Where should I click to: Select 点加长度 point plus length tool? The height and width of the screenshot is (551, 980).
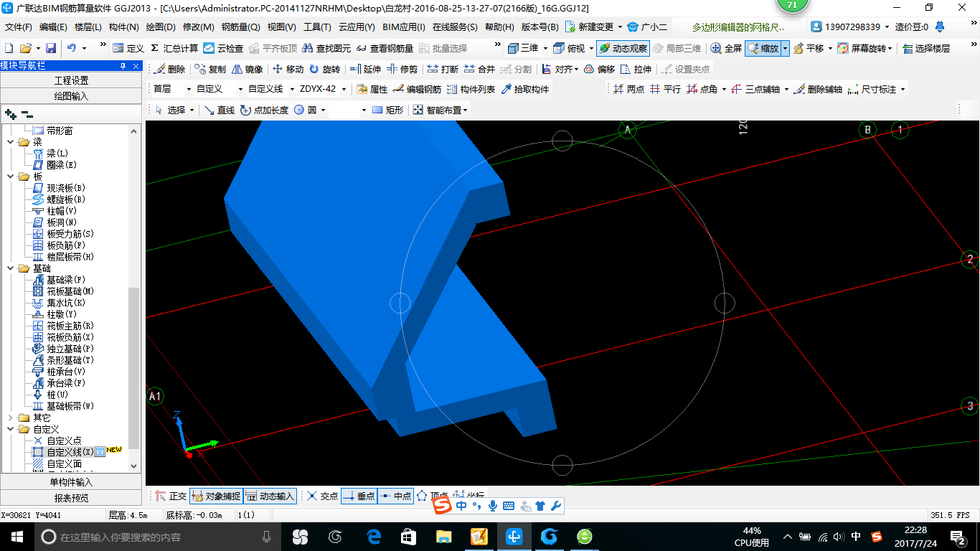264,110
